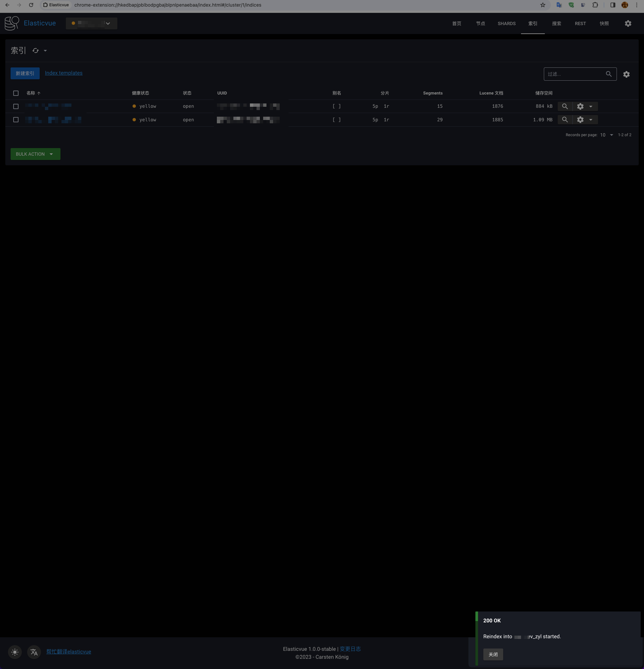Open table settings gear beside filter field
Viewport: 644px width, 669px height.
pos(626,74)
